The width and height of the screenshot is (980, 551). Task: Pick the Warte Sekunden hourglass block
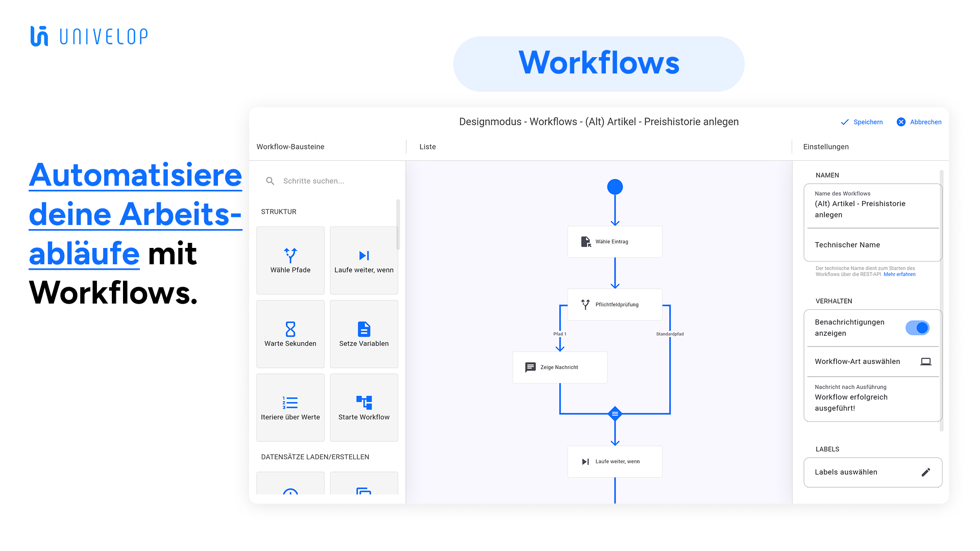pos(290,334)
